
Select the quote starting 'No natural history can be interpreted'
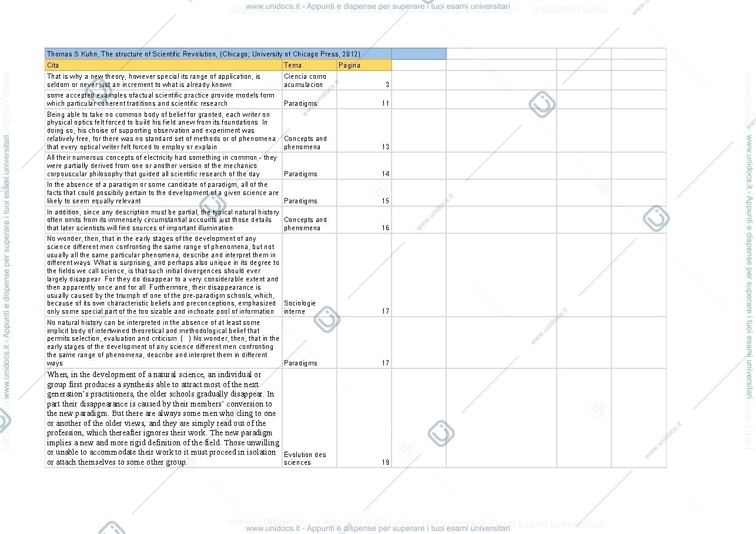point(163,342)
